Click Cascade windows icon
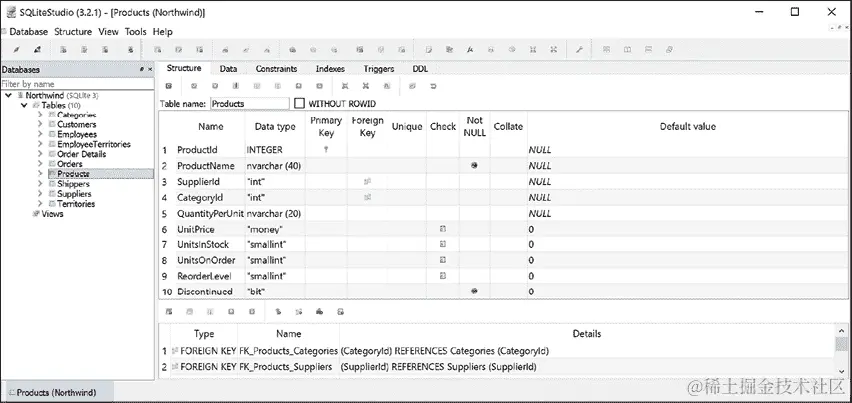Image resolution: width=852 pixels, height=403 pixels. pyautogui.click(x=669, y=49)
